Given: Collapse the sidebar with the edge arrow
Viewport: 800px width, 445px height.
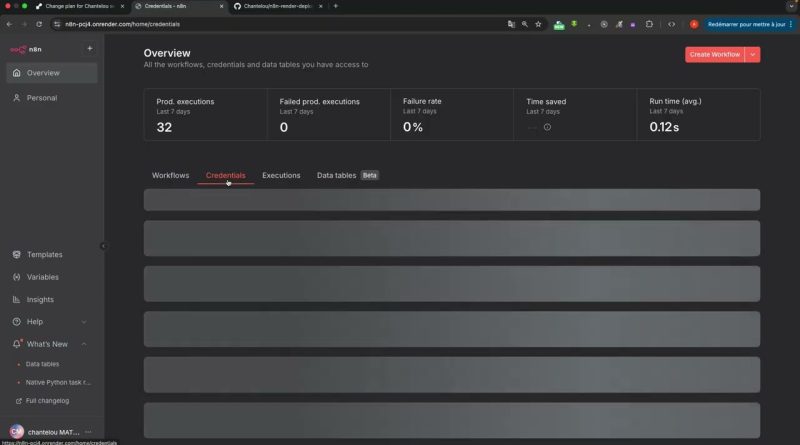Looking at the screenshot, I should [103, 246].
